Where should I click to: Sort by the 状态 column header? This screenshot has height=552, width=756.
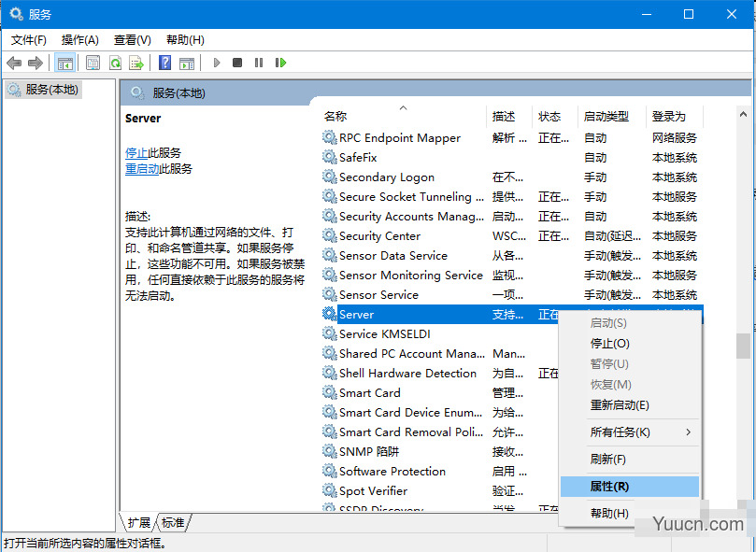tap(555, 116)
